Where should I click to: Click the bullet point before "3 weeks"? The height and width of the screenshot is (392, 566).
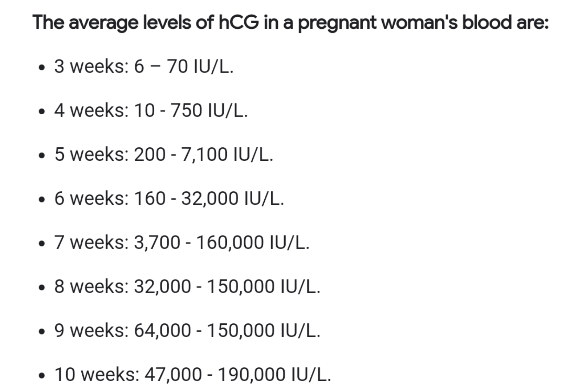42,68
